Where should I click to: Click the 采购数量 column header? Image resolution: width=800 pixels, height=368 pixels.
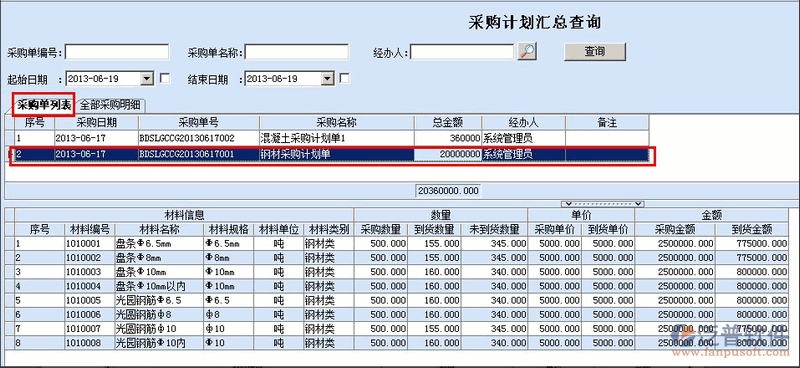[381, 229]
